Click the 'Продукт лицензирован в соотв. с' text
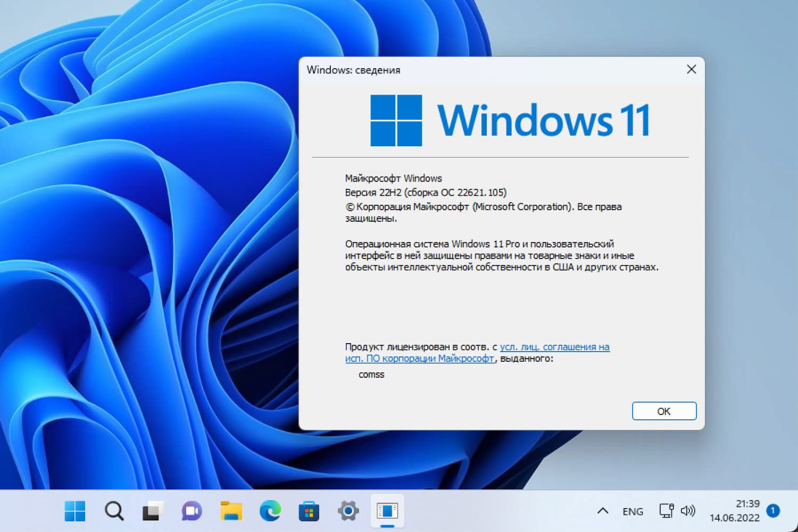Image resolution: width=798 pixels, height=532 pixels. pos(421,347)
